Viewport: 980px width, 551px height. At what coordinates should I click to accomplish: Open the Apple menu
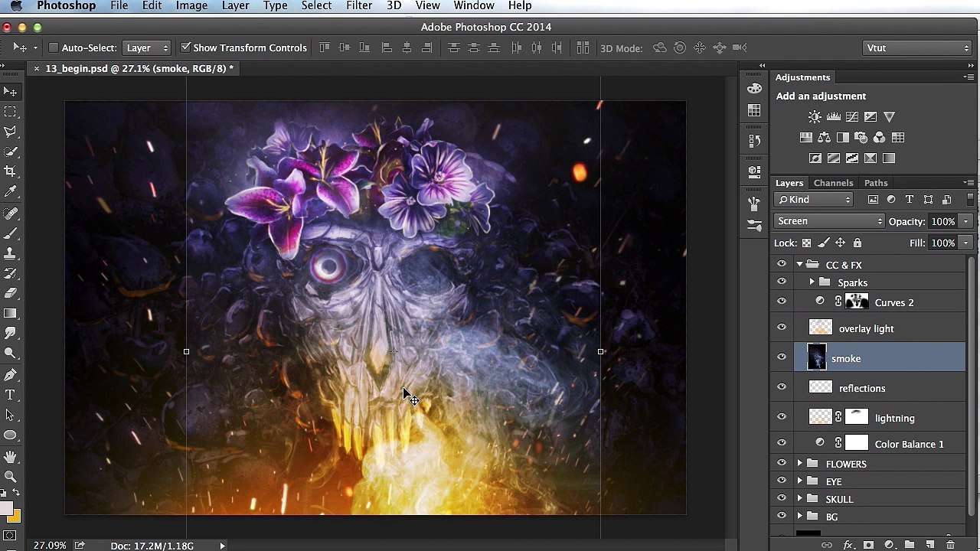(17, 6)
